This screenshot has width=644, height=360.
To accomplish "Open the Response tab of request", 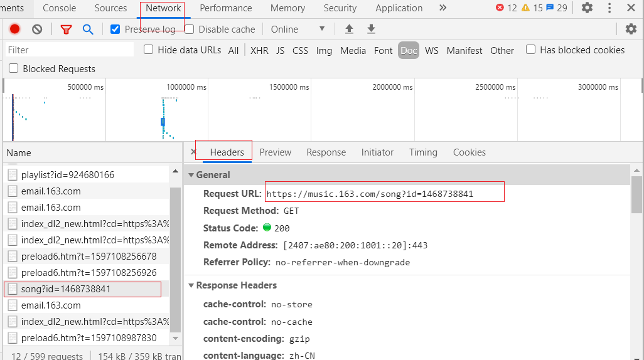I will coord(326,152).
